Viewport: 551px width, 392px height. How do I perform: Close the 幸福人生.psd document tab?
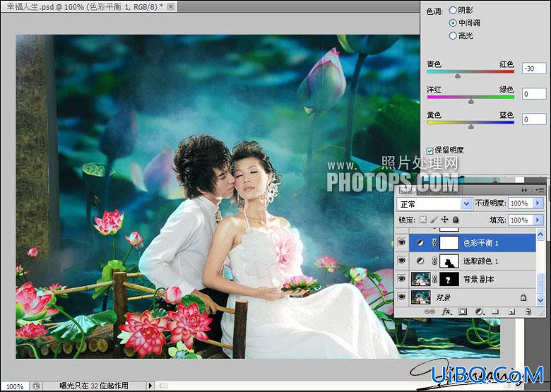pos(171,6)
